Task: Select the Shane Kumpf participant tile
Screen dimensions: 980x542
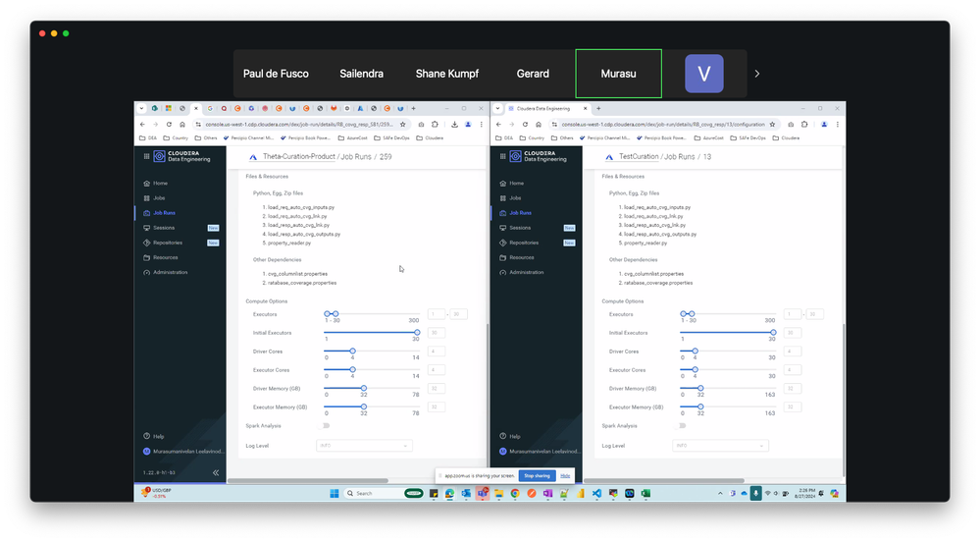Action: click(447, 74)
